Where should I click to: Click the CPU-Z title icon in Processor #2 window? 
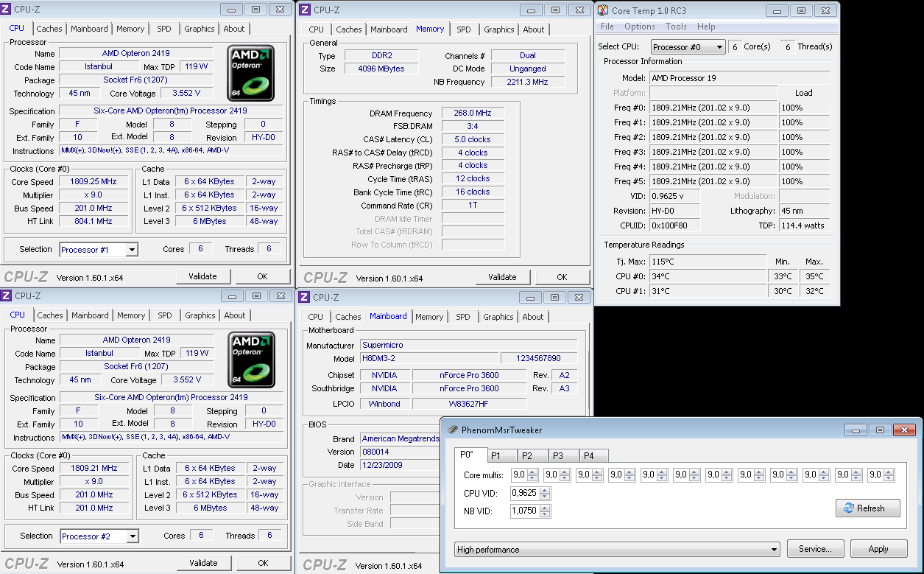(x=6, y=295)
